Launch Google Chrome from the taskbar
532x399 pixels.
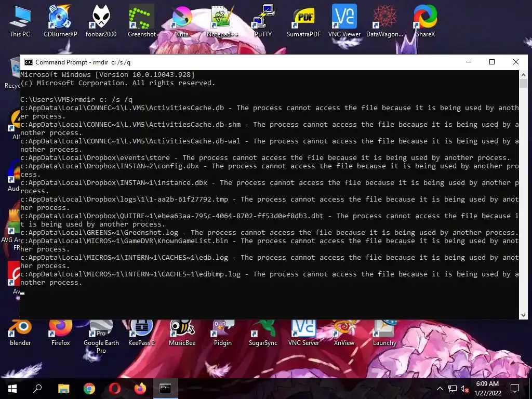(89, 389)
